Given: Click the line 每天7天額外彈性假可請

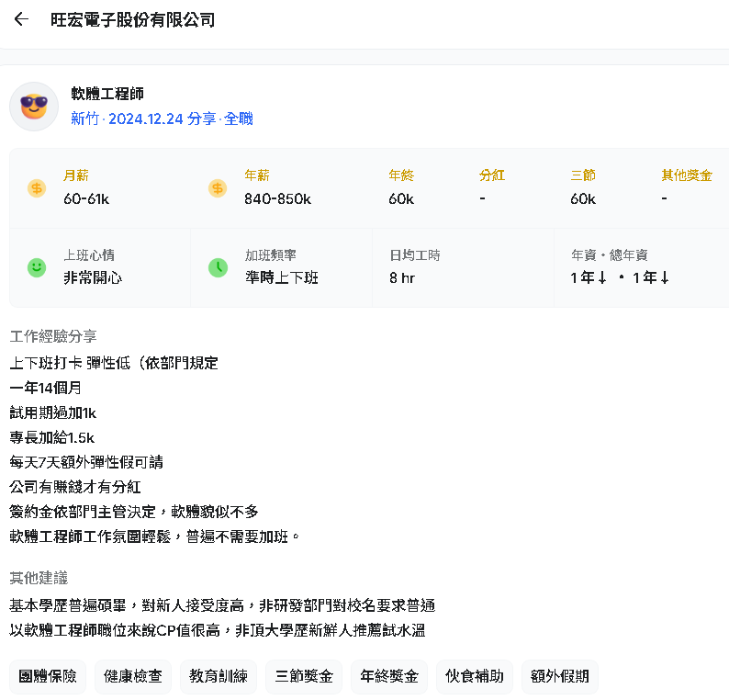Looking at the screenshot, I should tap(86, 462).
